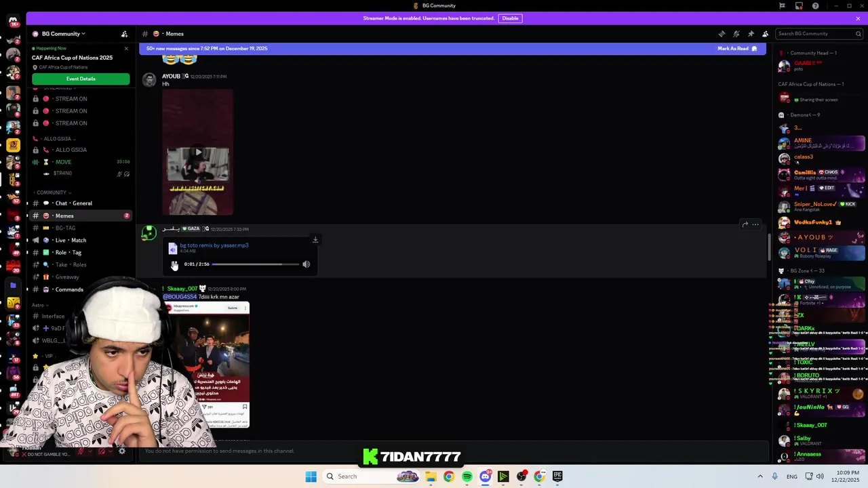Open member Camillia in the list
The height and width of the screenshot is (488, 868).
(x=821, y=175)
